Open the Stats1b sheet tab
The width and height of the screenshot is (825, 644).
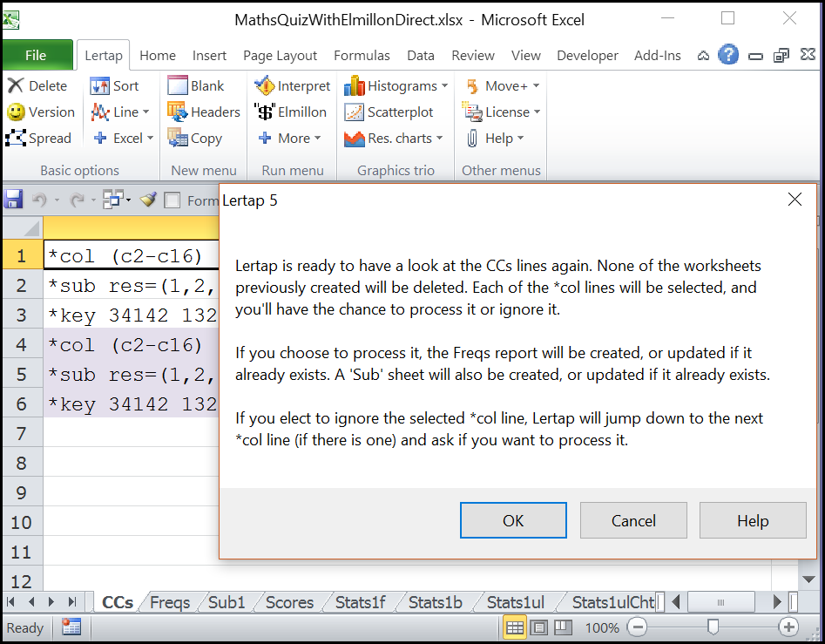pyautogui.click(x=435, y=602)
